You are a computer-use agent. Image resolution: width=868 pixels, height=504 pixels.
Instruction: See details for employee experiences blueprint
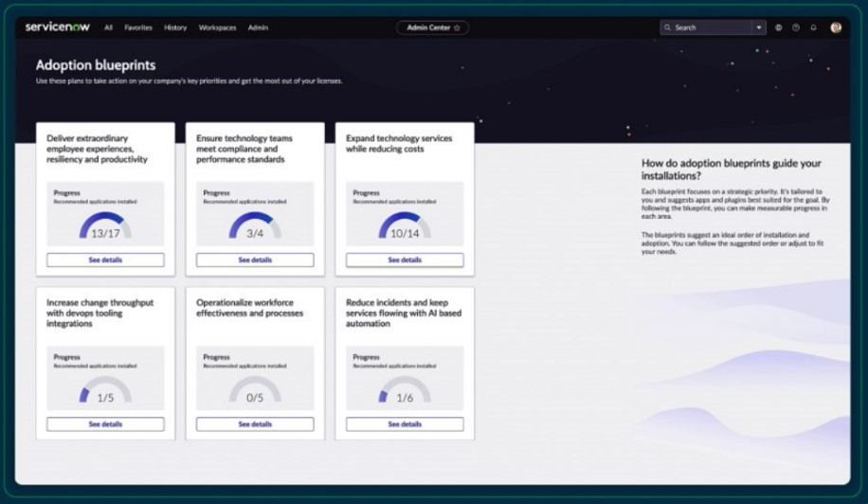105,260
